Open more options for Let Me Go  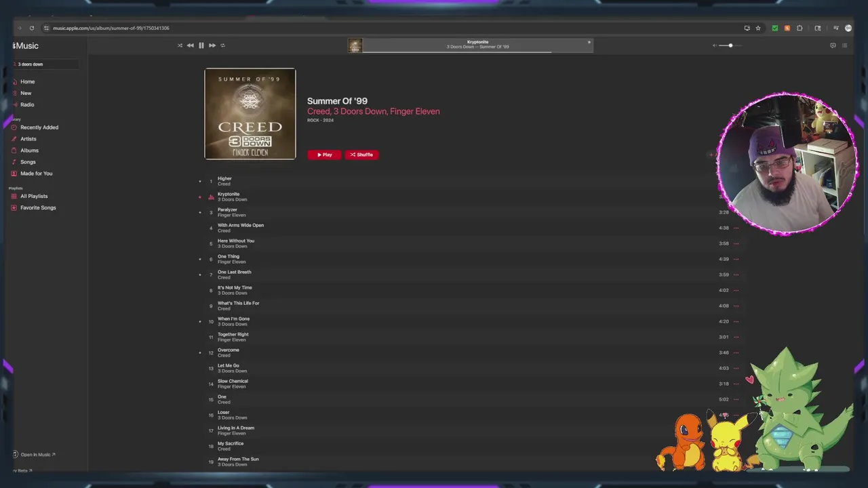coord(736,369)
